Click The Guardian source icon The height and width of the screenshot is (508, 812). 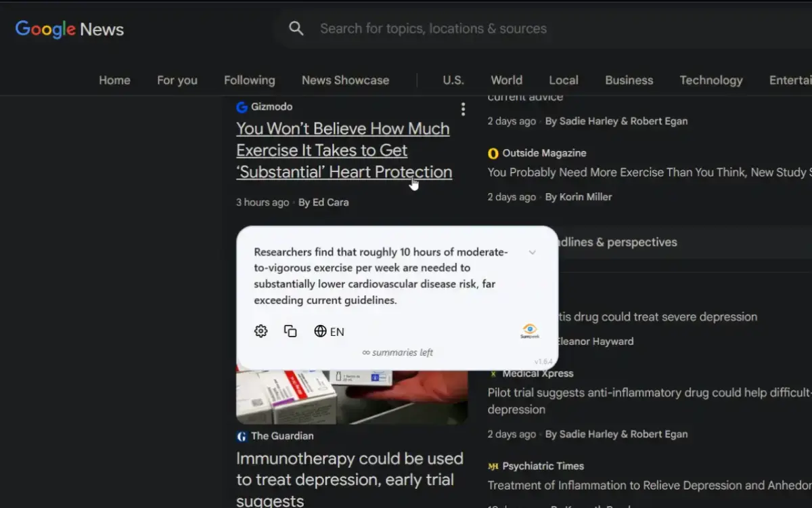click(x=242, y=436)
